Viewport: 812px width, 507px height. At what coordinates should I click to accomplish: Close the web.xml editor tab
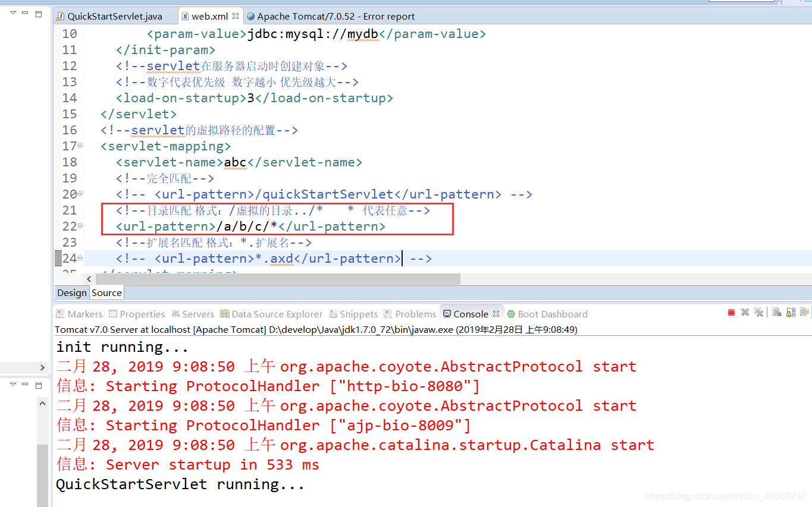tap(236, 17)
